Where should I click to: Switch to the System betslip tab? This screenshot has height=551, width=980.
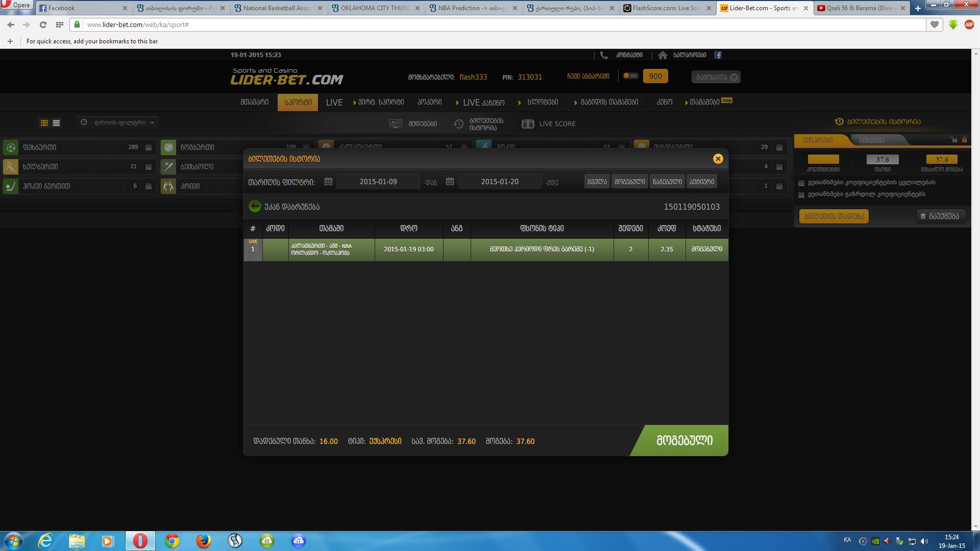871,140
